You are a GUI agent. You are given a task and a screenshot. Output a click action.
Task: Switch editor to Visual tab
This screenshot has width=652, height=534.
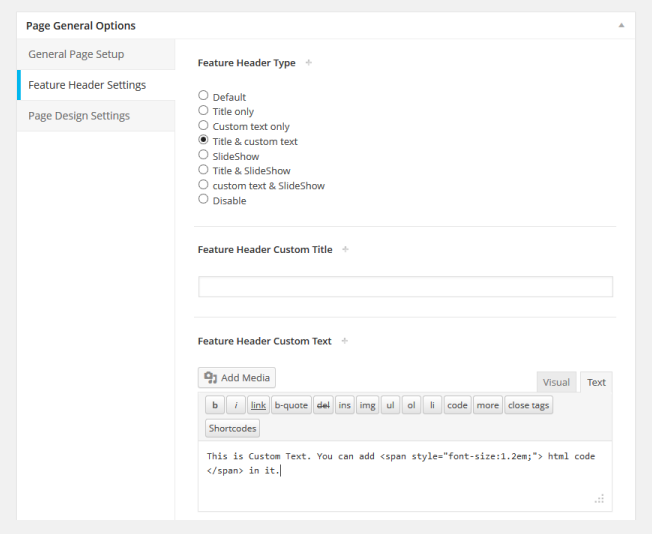pyautogui.click(x=556, y=382)
